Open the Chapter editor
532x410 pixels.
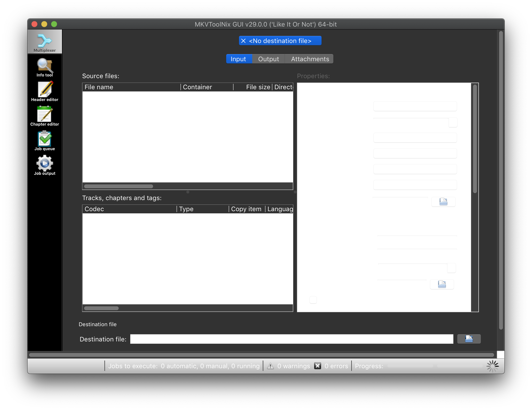(44, 116)
